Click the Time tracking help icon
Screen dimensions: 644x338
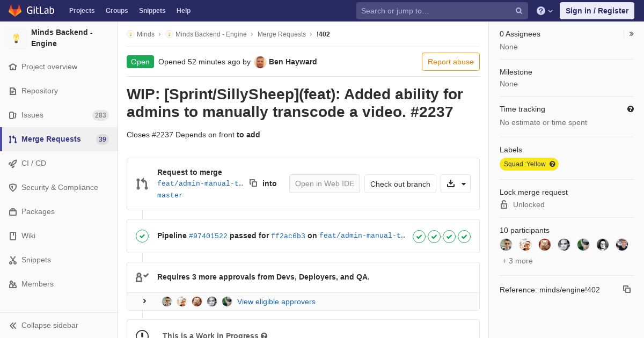click(x=631, y=109)
